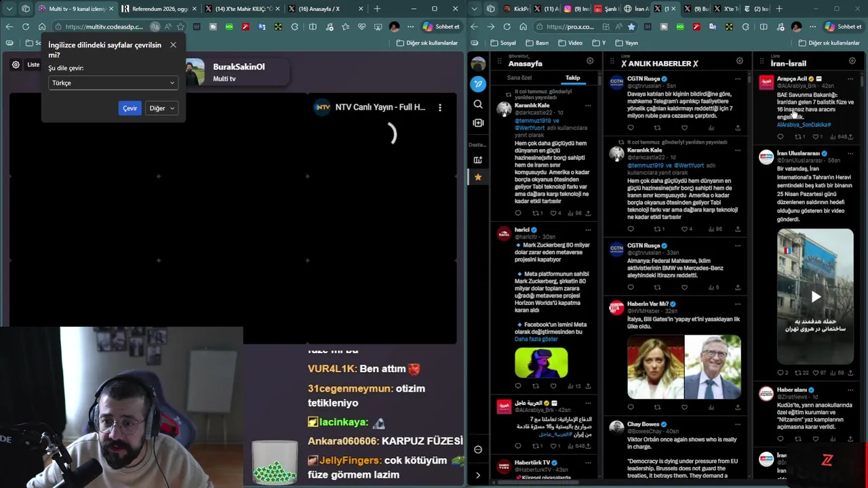Click the Liste button in Multi tv

[x=33, y=64]
